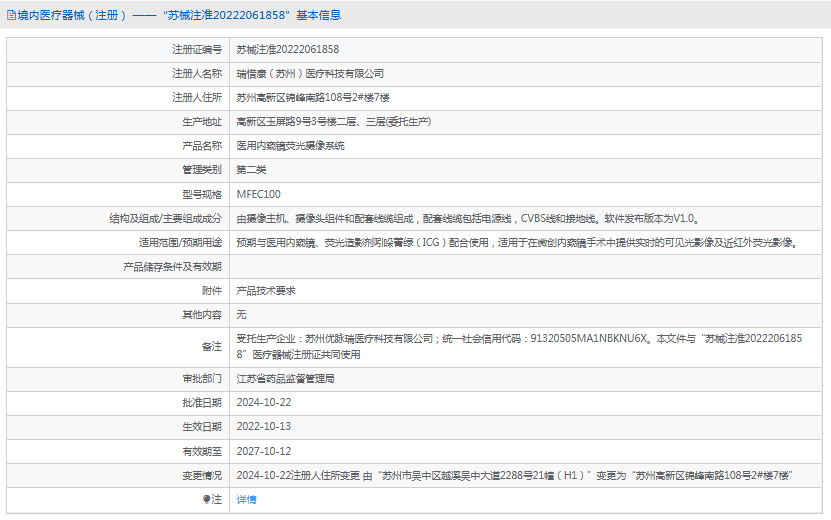Click the 变更情况 label
Viewport: 831px width, 520px height.
click(x=202, y=475)
